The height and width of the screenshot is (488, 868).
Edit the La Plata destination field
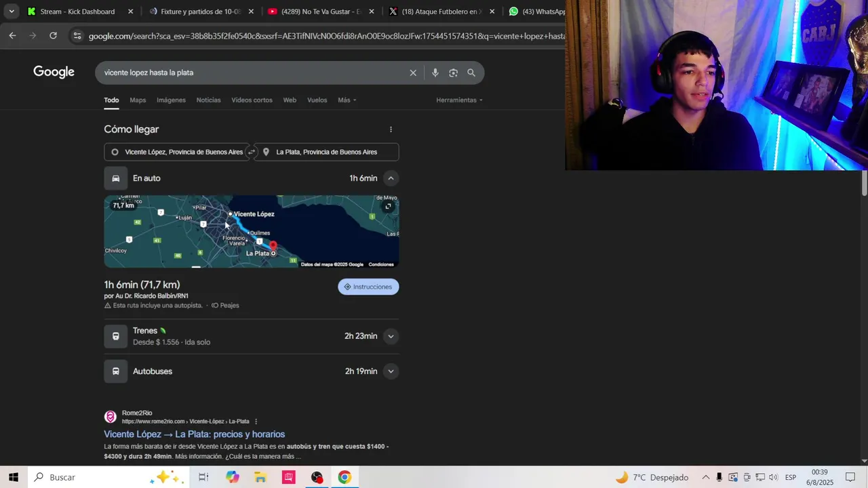(327, 152)
